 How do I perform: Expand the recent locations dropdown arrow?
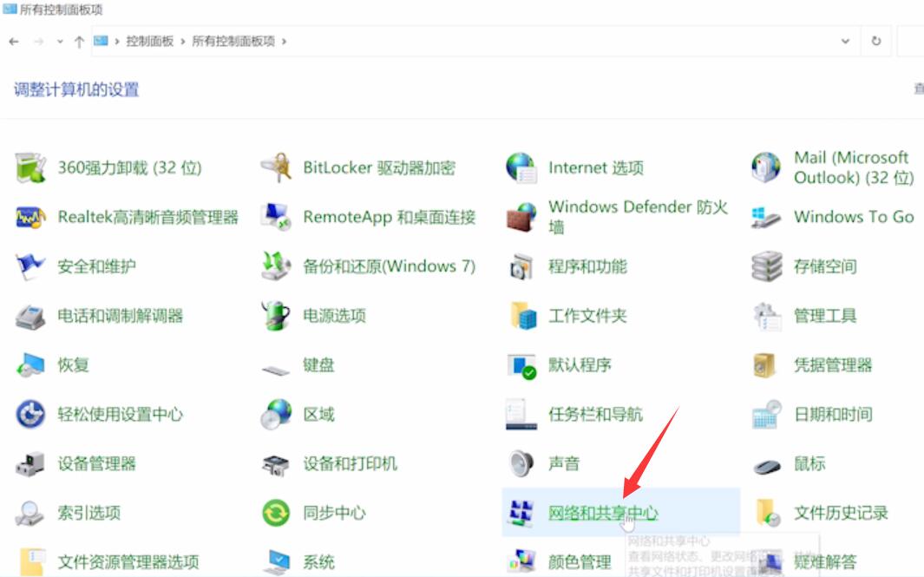[60, 42]
